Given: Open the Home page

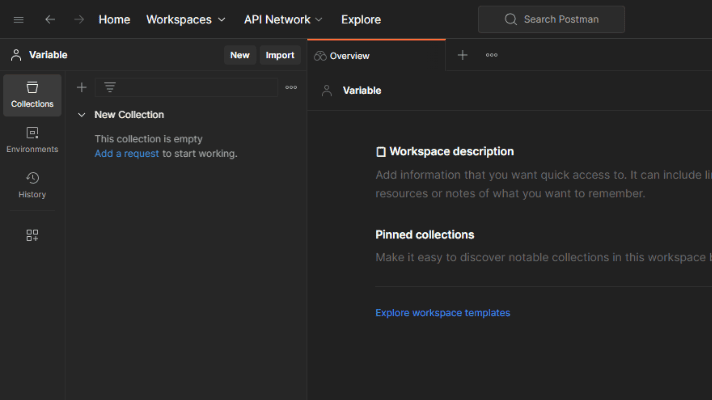Looking at the screenshot, I should pos(114,20).
